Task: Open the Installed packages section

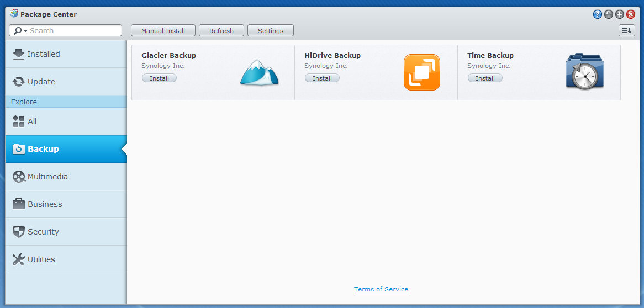Action: 66,54
